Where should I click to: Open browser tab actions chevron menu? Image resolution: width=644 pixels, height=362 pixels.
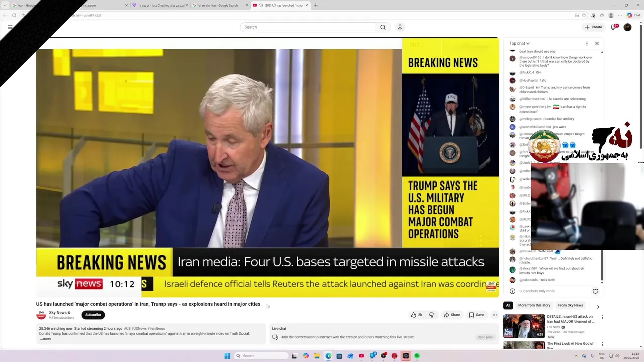point(5,5)
